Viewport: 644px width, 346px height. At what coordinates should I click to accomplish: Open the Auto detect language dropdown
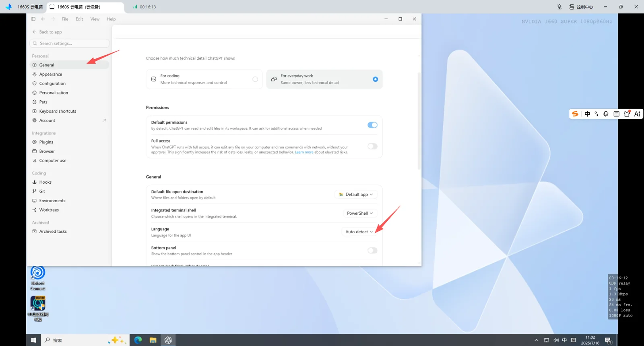(359, 232)
